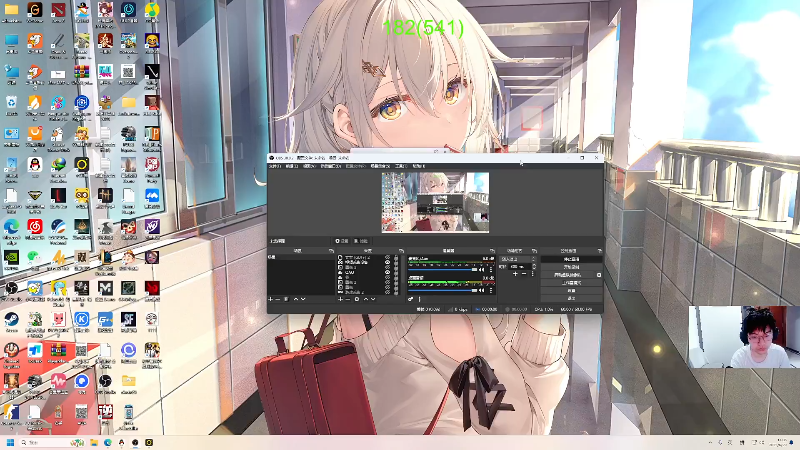The width and height of the screenshot is (800, 450).
Task: Open the transition options three-dot menu
Action: pos(533,274)
